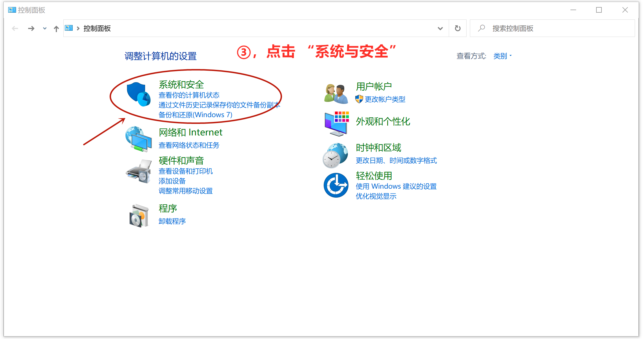644x339 pixels.
Task: Open the 时钟和区域 category
Action: point(378,148)
